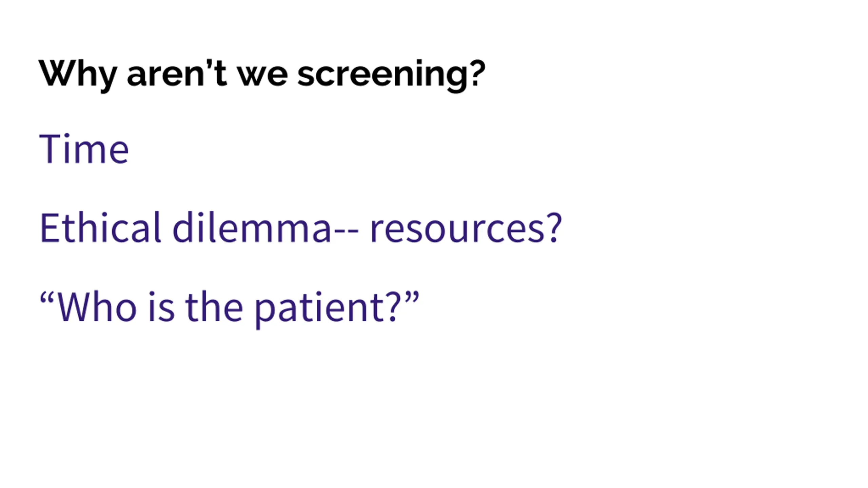The height and width of the screenshot is (488, 868).
Task: Click the slide title 'Why aren't we screening?'
Action: (x=262, y=74)
